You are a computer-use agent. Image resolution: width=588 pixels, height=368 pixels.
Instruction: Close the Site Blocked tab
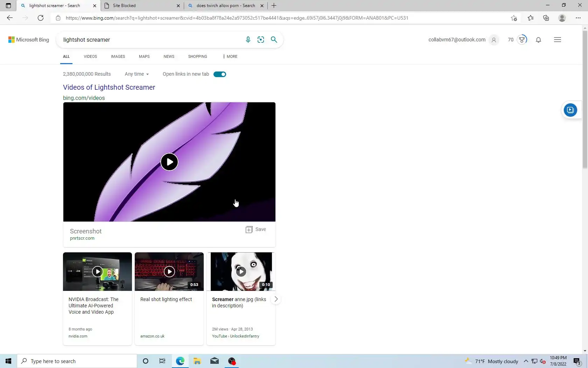coord(178,6)
